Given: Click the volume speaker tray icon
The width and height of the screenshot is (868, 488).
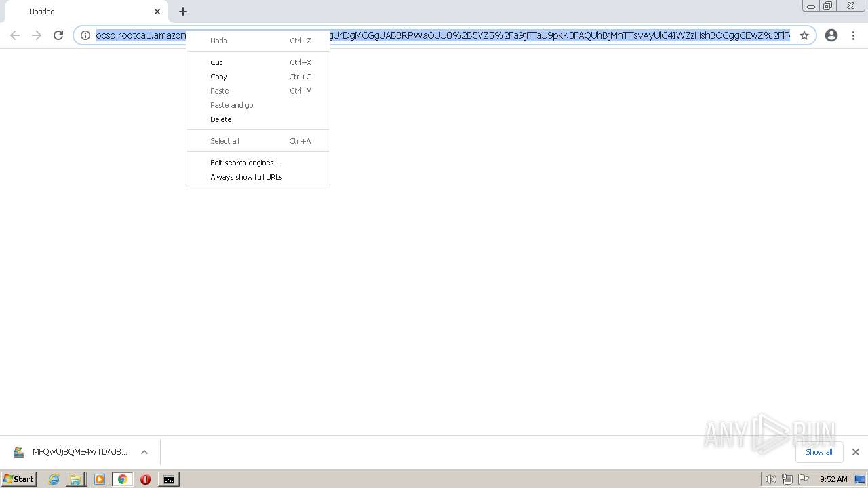Looking at the screenshot, I should coord(770,479).
